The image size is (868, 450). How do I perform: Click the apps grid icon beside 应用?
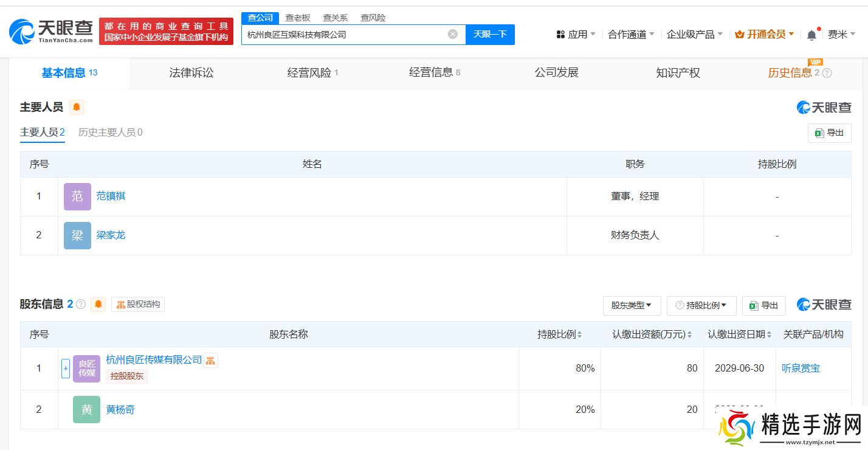(x=560, y=34)
